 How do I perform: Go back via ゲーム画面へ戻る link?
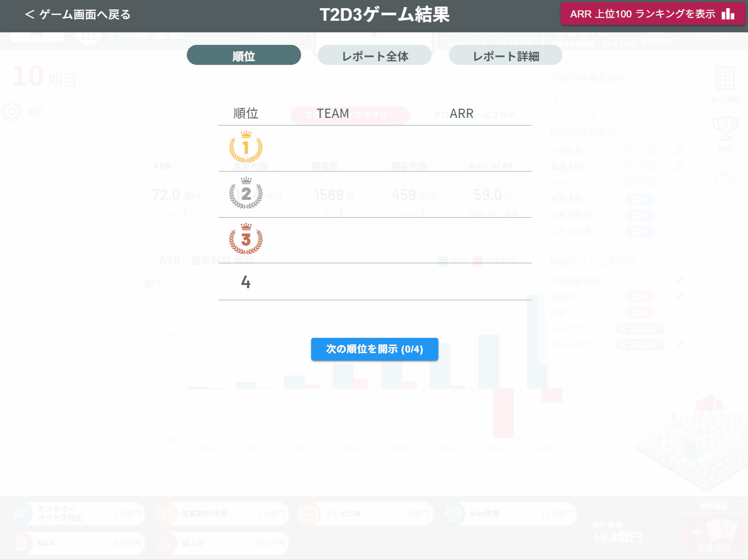pos(78,15)
